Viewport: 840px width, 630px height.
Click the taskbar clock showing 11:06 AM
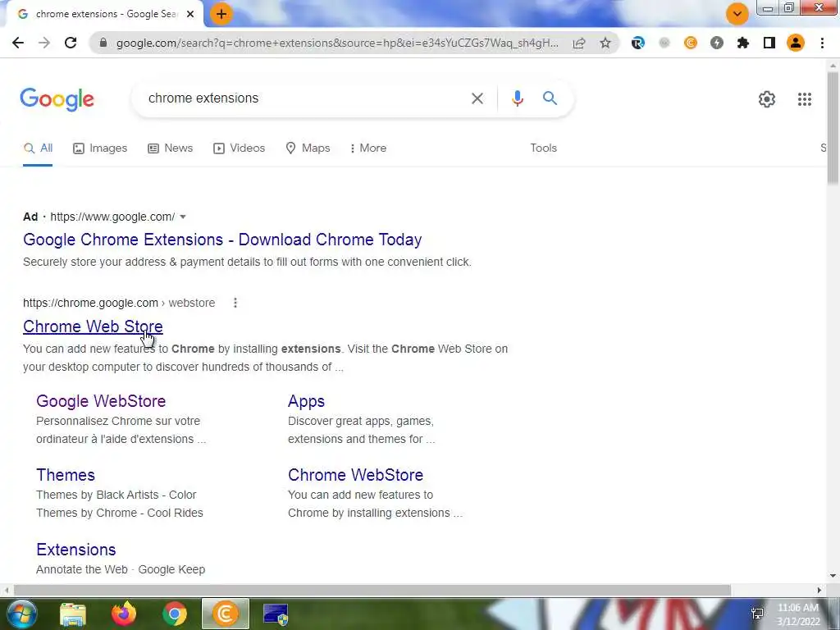point(798,614)
